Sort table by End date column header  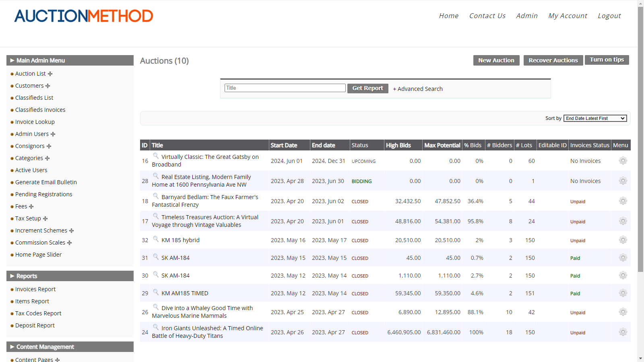coord(324,145)
